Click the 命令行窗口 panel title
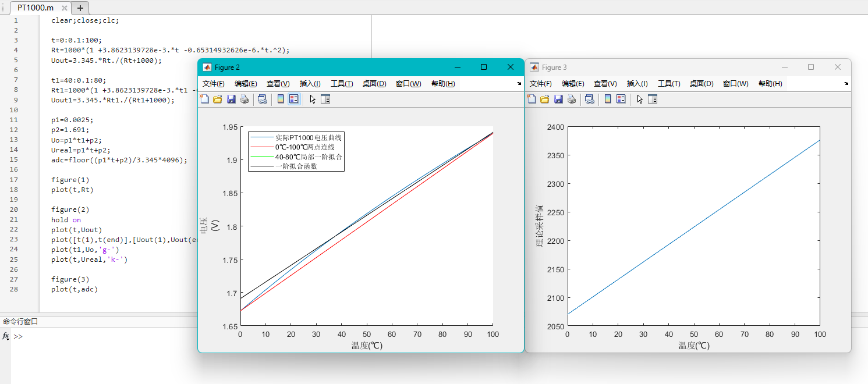This screenshot has width=868, height=384. (20, 322)
